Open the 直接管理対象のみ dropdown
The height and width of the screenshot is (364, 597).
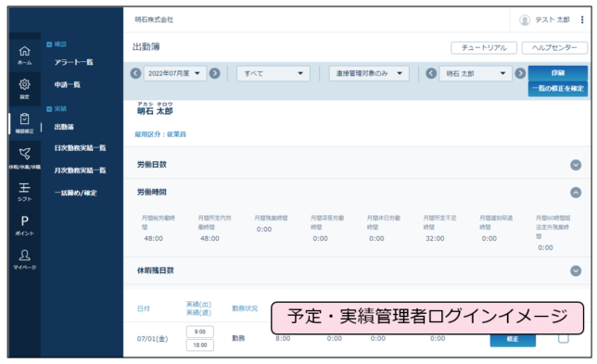369,73
